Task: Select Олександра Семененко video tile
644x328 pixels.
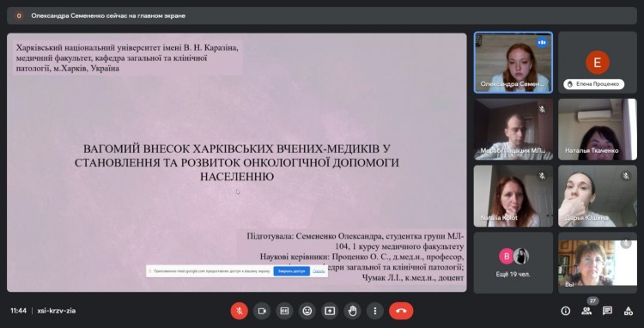Action: tap(513, 63)
